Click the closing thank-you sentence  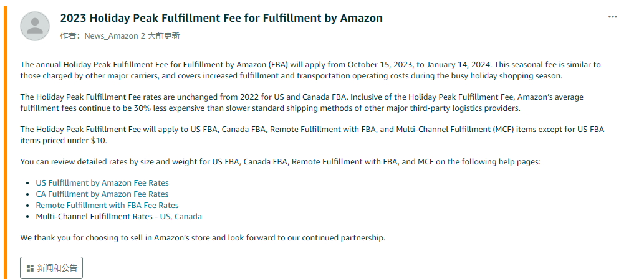coord(203,238)
